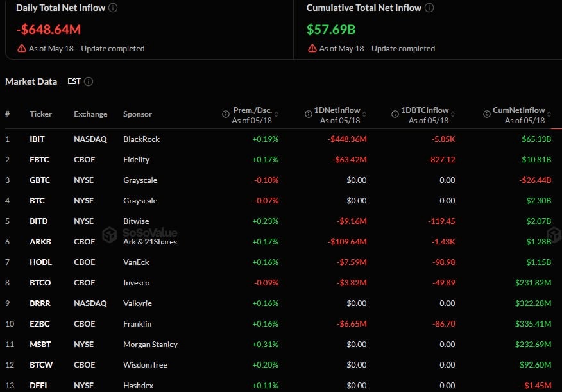Click info icon for 1DNetInflow column

(308, 114)
